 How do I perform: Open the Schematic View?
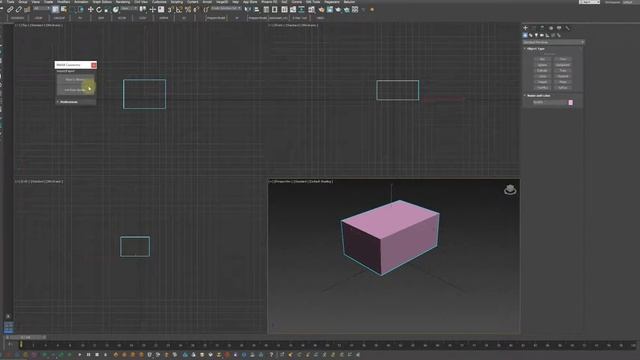click(302, 9)
